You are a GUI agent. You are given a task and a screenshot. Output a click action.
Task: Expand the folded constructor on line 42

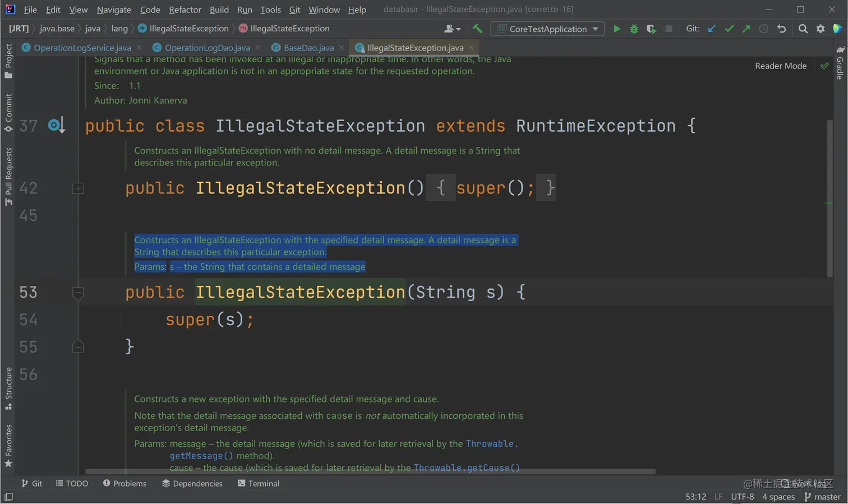[78, 188]
